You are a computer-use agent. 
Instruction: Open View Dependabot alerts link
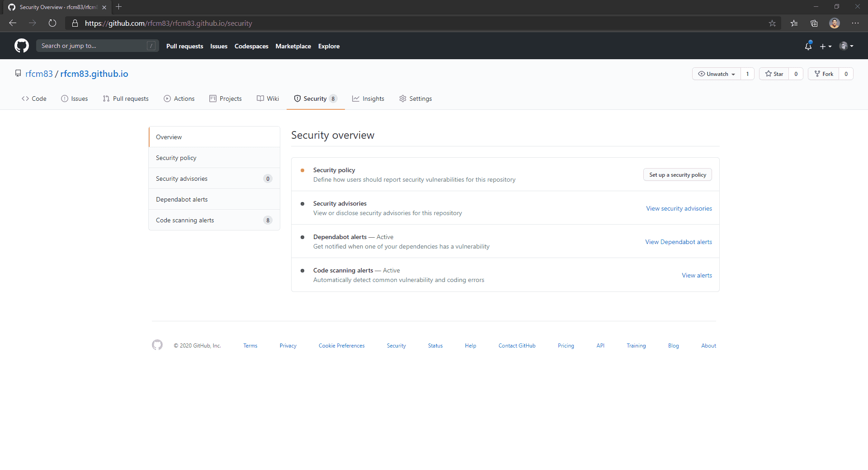click(x=679, y=242)
